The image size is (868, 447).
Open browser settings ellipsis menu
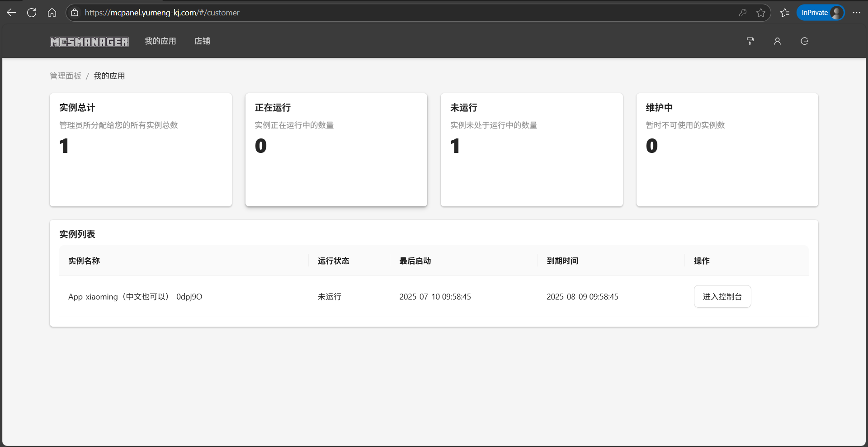coord(856,13)
